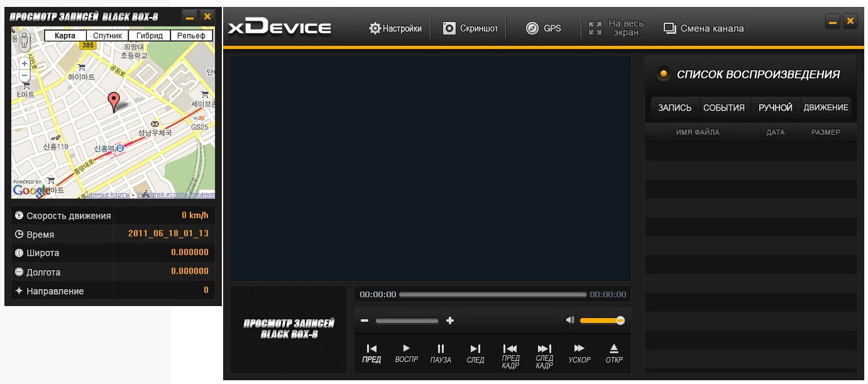The width and height of the screenshot is (868, 384).
Task: Open Настройки settings gear
Action: click(x=395, y=28)
